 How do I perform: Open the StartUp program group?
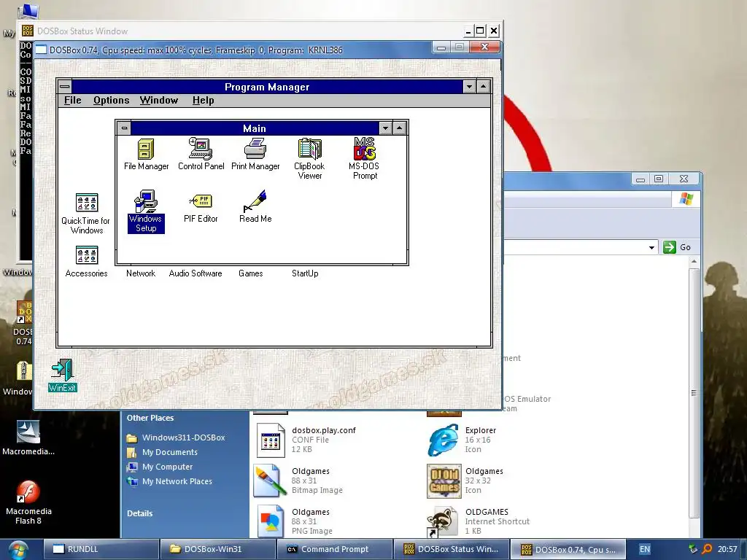[305, 273]
